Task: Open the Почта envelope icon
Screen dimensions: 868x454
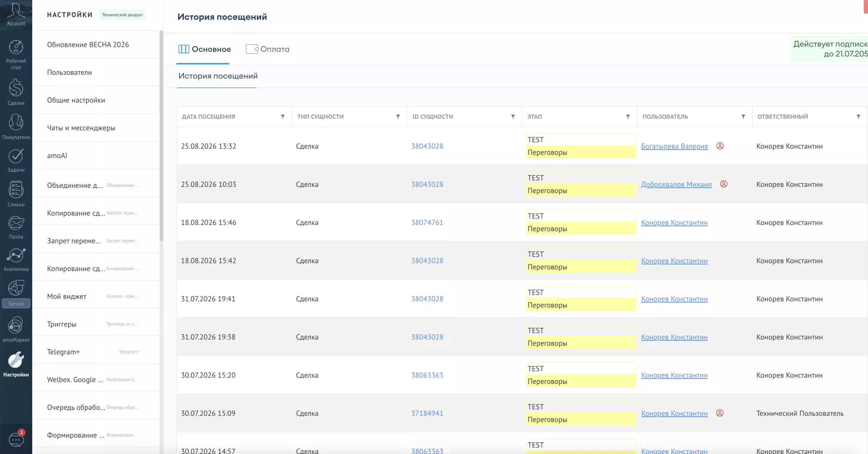Action: [16, 223]
